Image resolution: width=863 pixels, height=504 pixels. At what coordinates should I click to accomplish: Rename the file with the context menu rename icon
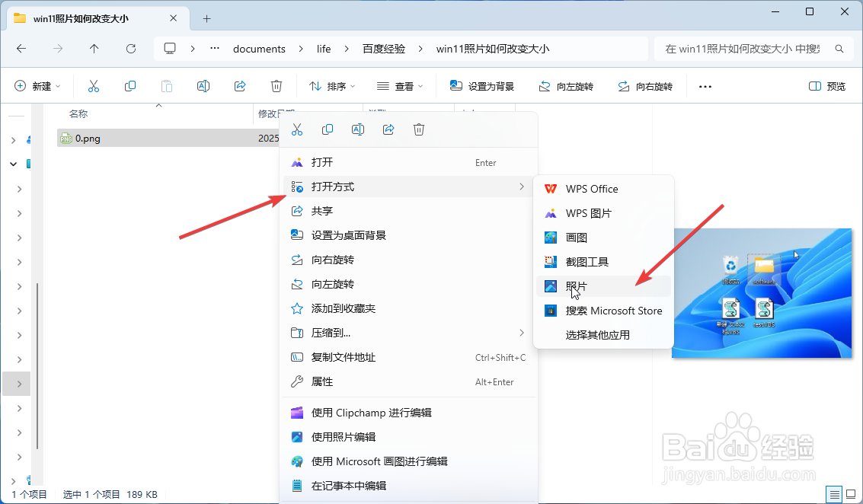click(358, 129)
